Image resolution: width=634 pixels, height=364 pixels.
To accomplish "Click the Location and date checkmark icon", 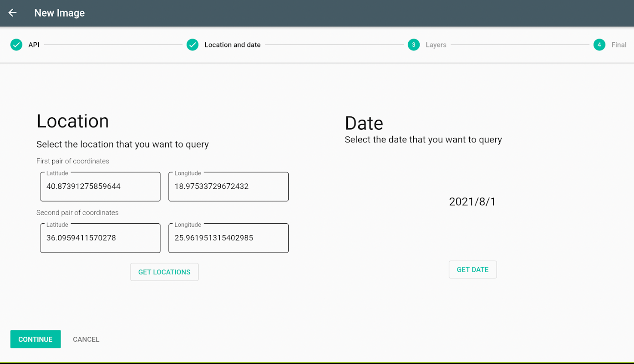I will point(193,45).
